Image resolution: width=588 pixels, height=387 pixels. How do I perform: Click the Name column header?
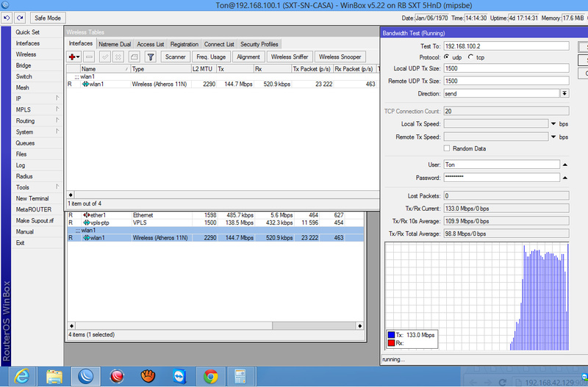click(105, 69)
